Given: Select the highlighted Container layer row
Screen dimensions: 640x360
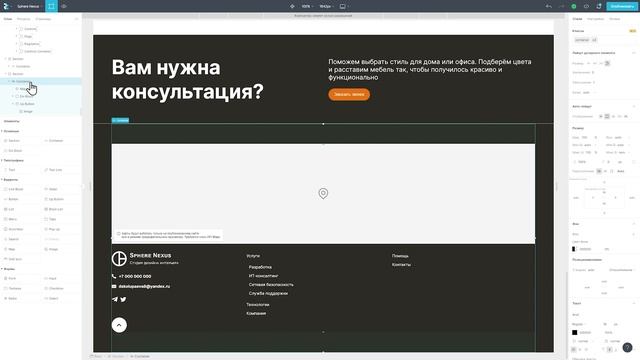Looking at the screenshot, I should tap(40, 81).
